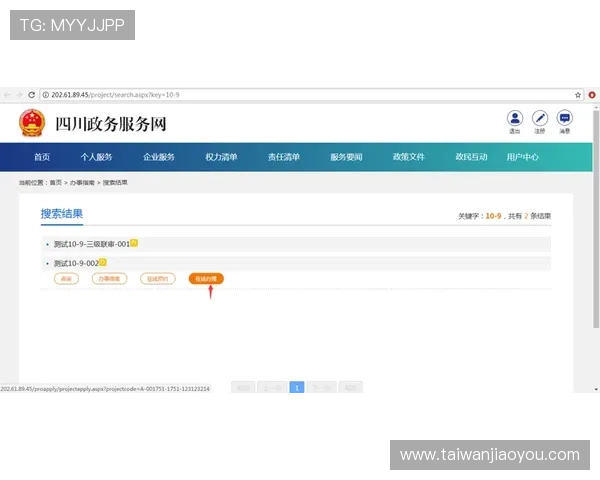Click the 在线预约 button
The width and height of the screenshot is (600, 480).
point(158,279)
